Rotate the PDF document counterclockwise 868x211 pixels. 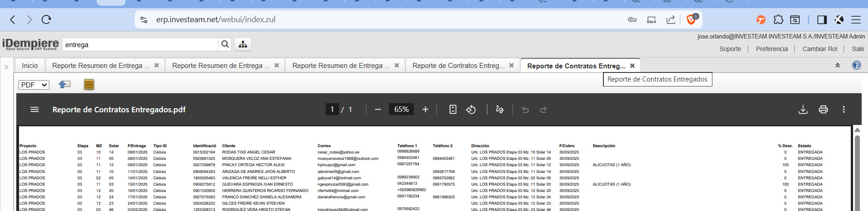tap(471, 110)
